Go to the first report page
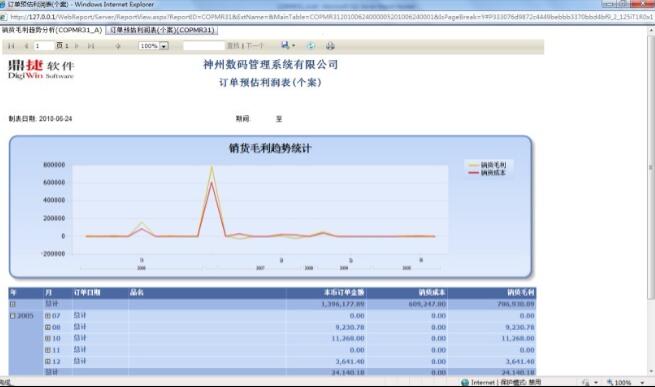This screenshot has height=387, width=655. [11, 46]
